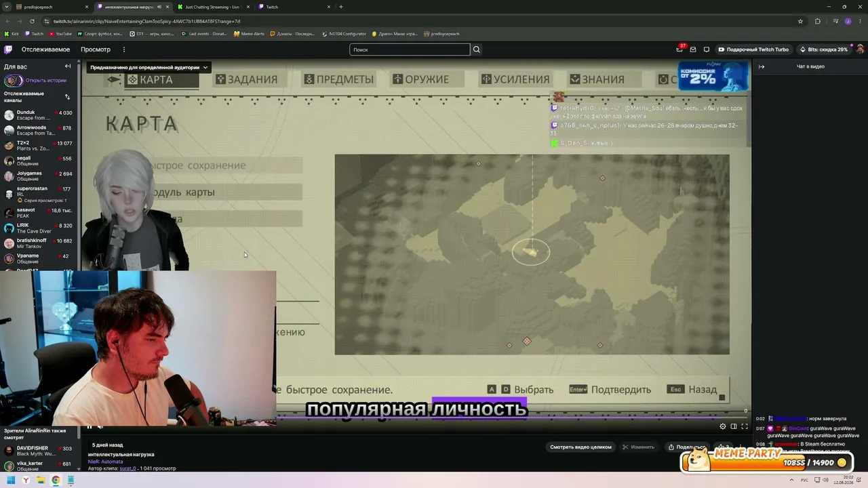The height and width of the screenshot is (488, 868).
Task: Click the Kick bookmark
Action: pos(12,34)
